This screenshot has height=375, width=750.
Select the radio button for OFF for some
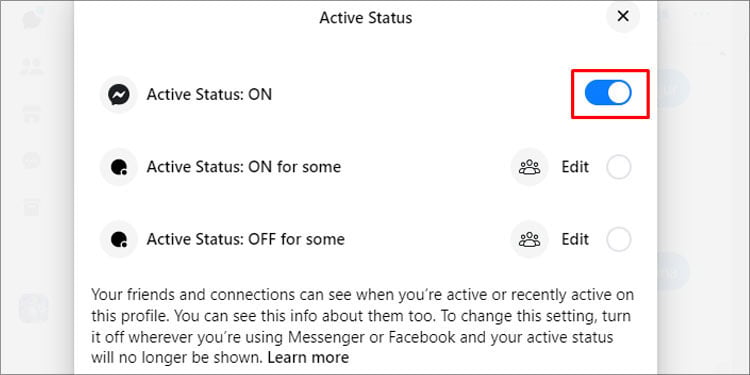pos(618,239)
